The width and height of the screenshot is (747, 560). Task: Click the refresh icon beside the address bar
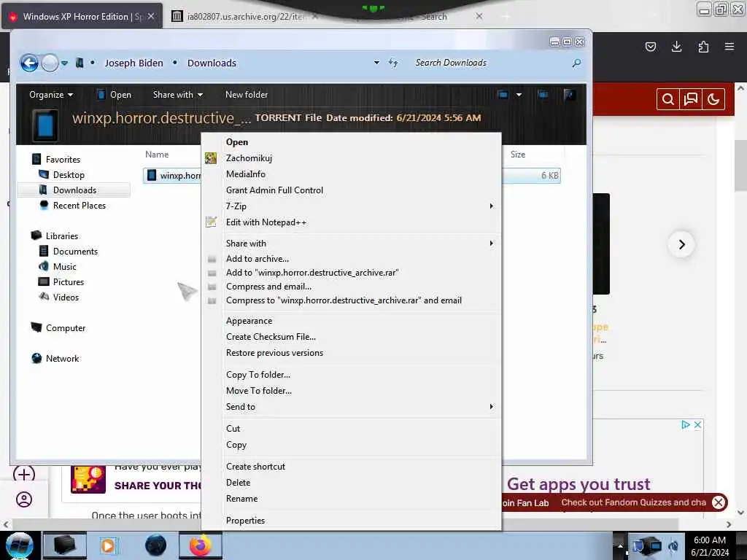393,63
